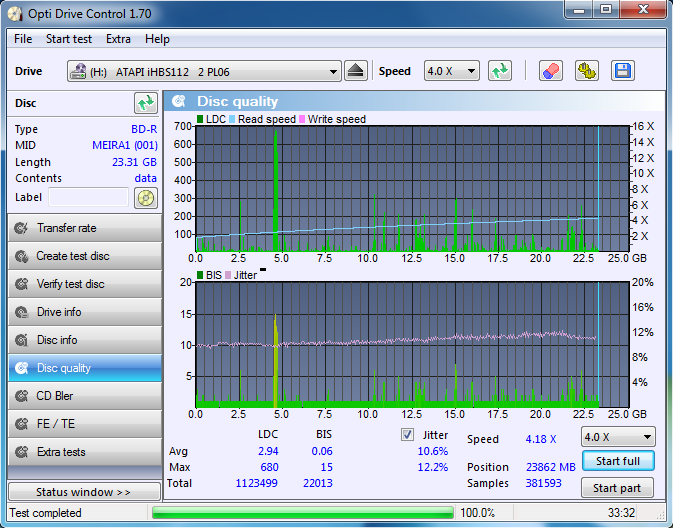673x528 pixels.
Task: Open the options settings icon
Action: [586, 71]
